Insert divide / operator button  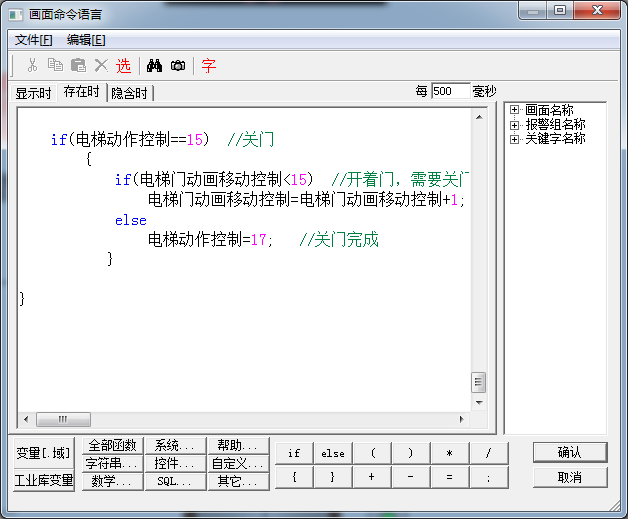[x=489, y=453]
